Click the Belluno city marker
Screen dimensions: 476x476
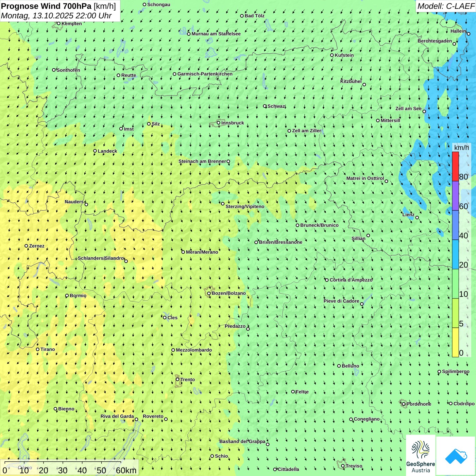[339, 366]
